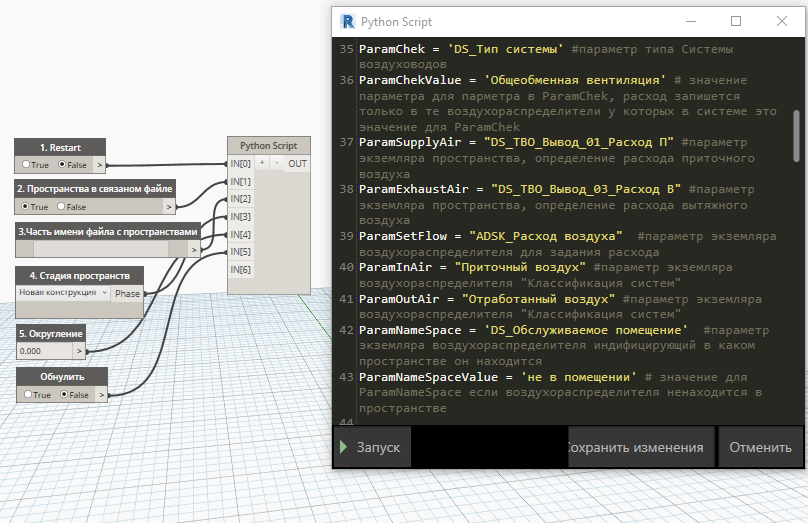808x523 pixels.
Task: Close the Python Script editor window
Action: [x=782, y=22]
